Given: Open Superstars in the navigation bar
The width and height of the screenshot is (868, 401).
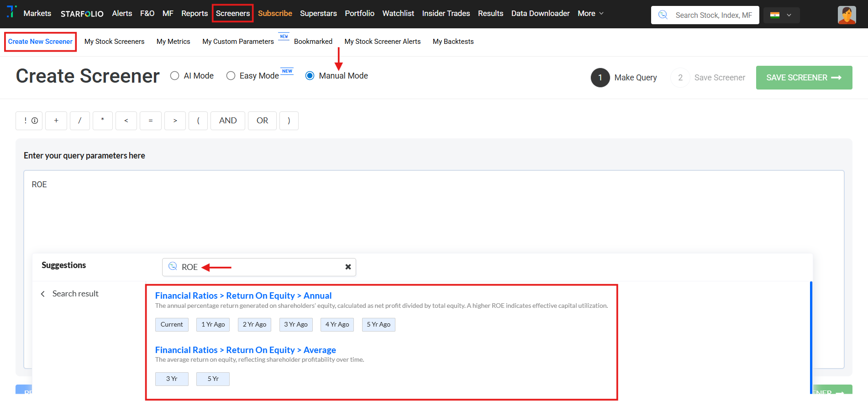Looking at the screenshot, I should tap(318, 13).
